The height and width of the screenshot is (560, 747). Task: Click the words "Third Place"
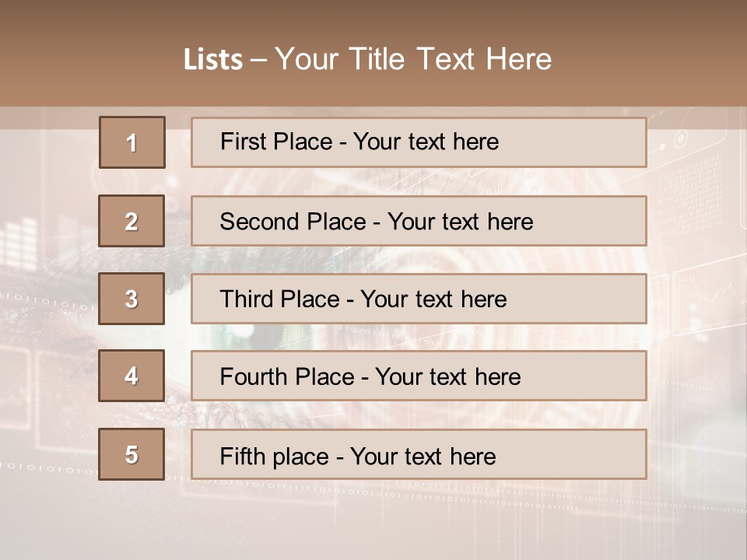(x=279, y=299)
